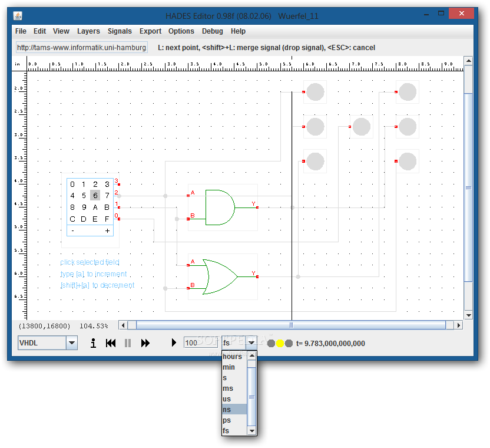Click the keypad plus button
Viewport: 490px width, 448px height.
pyautogui.click(x=107, y=230)
